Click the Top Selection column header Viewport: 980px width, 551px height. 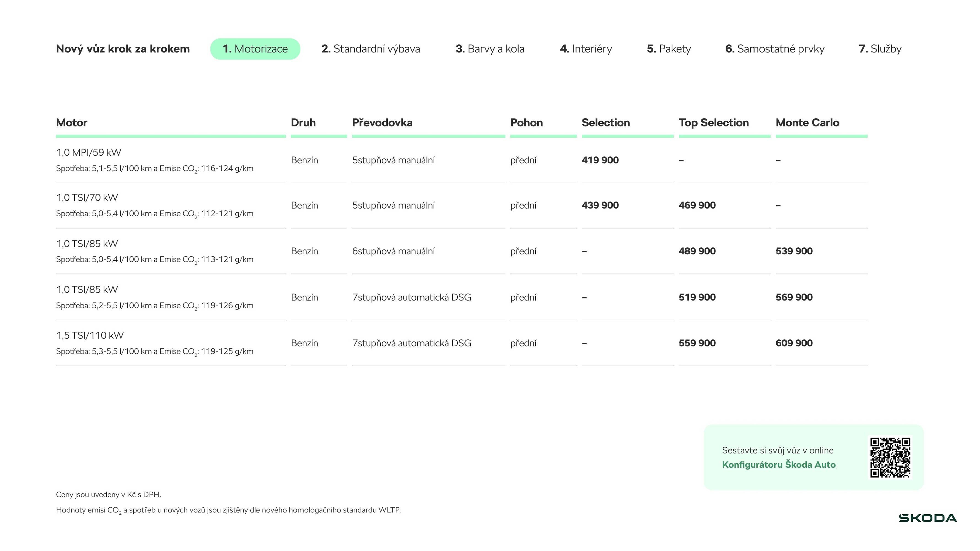pos(713,122)
